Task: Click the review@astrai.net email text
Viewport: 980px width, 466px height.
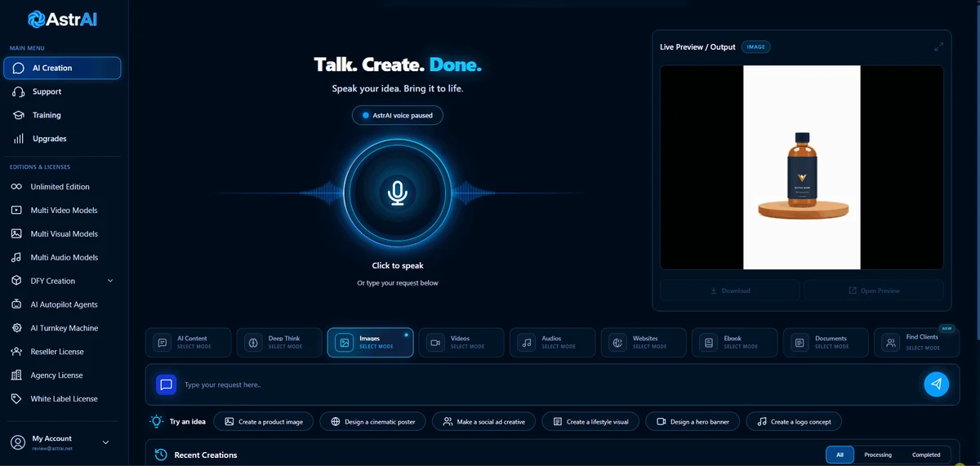Action: pos(52,448)
